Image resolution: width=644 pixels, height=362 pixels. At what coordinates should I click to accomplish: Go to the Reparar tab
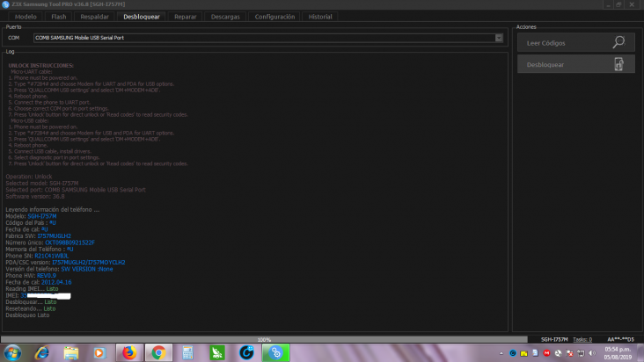pos(186,17)
